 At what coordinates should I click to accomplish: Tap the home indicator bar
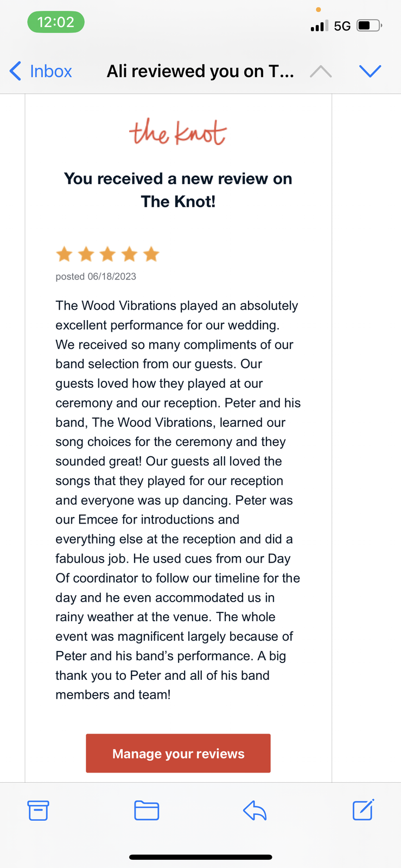coord(200,857)
